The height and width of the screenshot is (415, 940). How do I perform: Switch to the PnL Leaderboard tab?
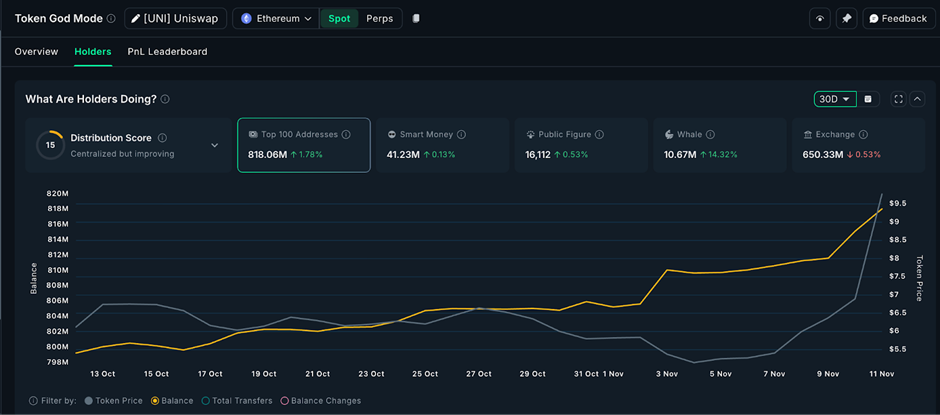click(x=167, y=52)
